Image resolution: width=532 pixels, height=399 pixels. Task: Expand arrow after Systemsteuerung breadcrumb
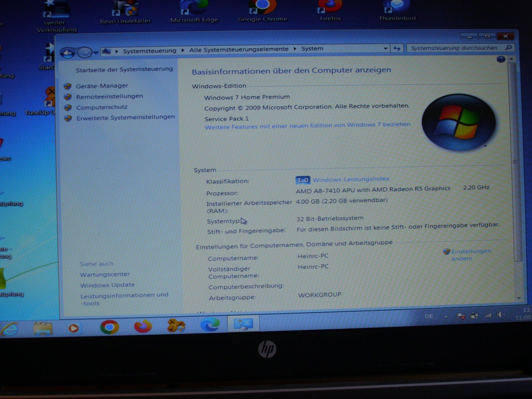point(183,50)
